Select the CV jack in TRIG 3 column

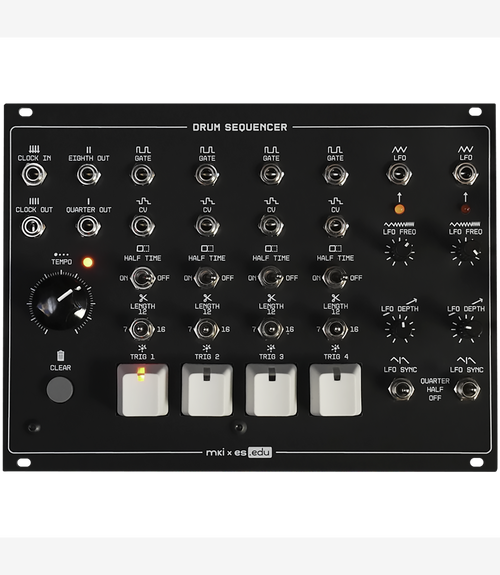tap(271, 226)
